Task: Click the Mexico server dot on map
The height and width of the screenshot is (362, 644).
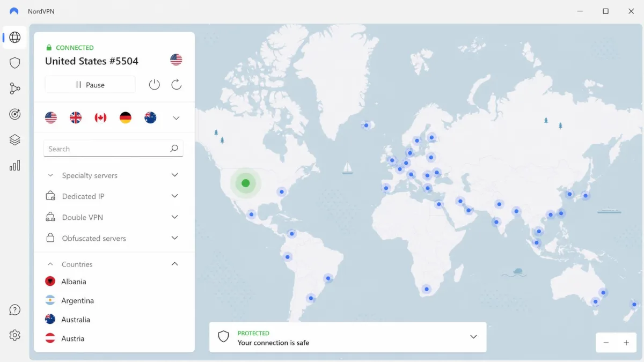Action: tap(251, 215)
